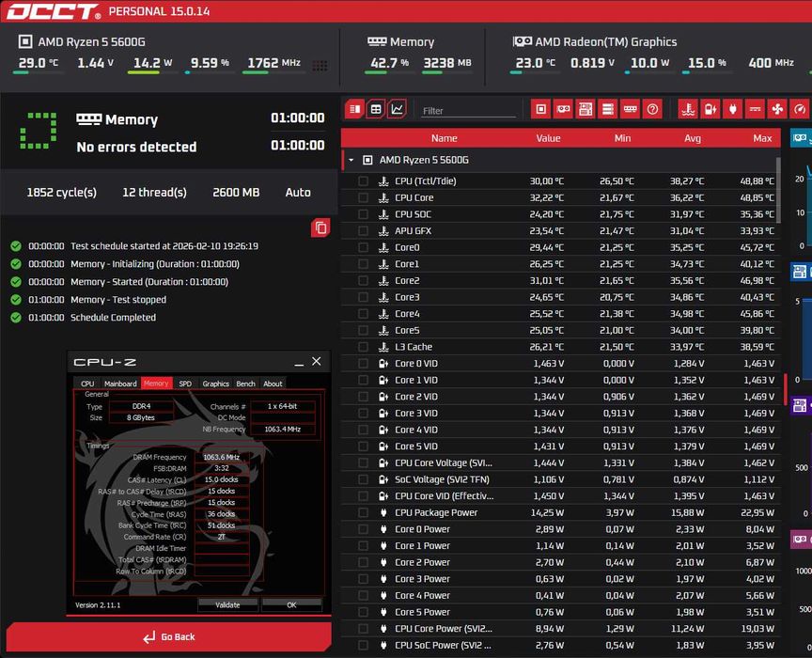This screenshot has width=812, height=658.
Task: Open the Mainboard tab in CPU-Z
Action: [x=120, y=384]
